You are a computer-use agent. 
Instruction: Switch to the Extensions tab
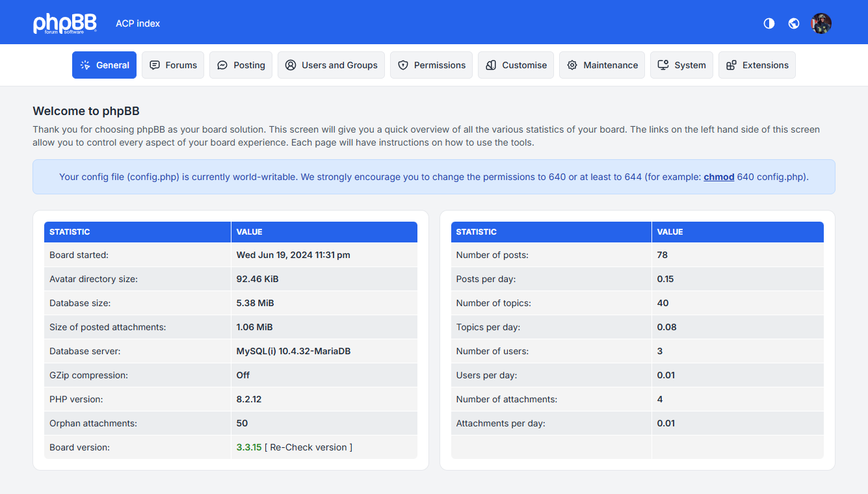pyautogui.click(x=757, y=65)
